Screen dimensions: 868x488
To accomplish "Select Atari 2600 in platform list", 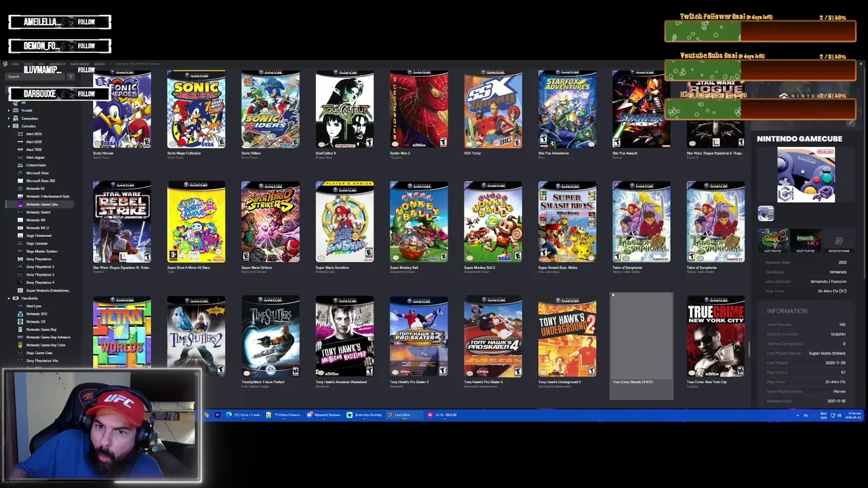I will pos(34,134).
